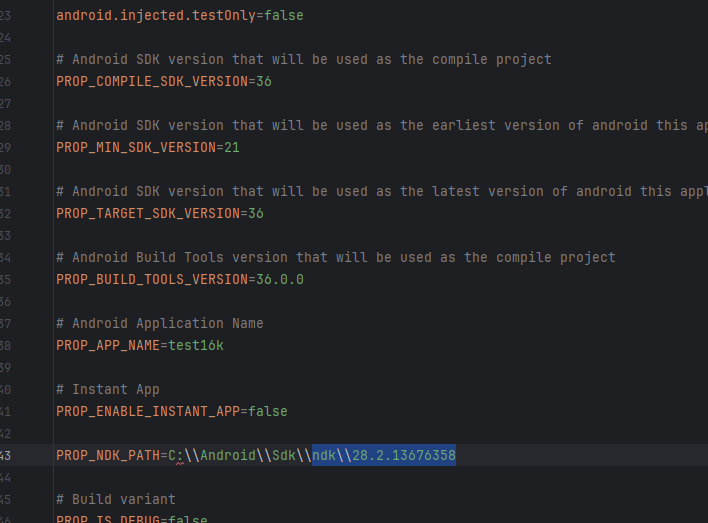Click the Sdk folder segment in NDK path
This screenshot has width=708, height=523.
pyautogui.click(x=284, y=455)
